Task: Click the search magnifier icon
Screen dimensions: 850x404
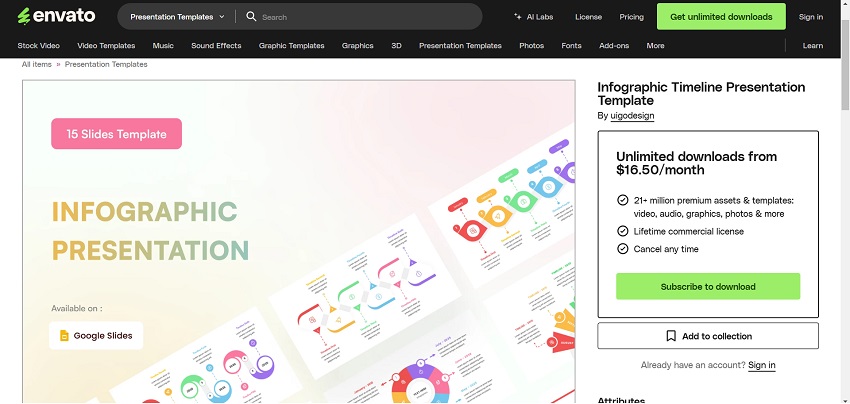Action: pos(251,16)
